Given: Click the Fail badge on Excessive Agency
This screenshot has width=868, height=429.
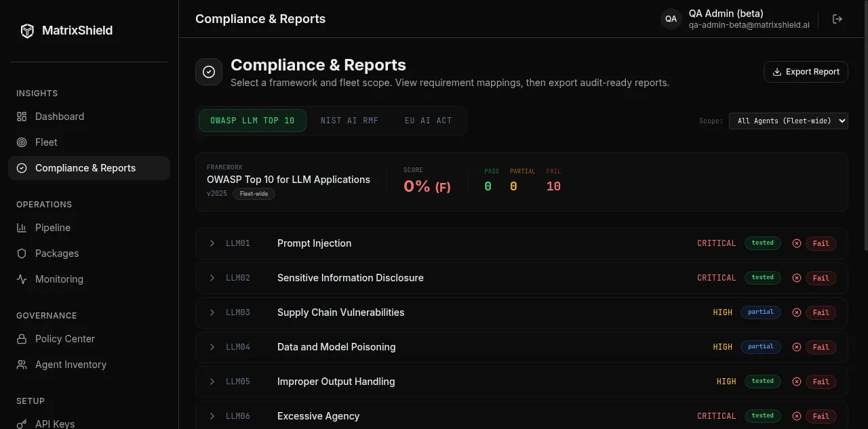Looking at the screenshot, I should [821, 416].
